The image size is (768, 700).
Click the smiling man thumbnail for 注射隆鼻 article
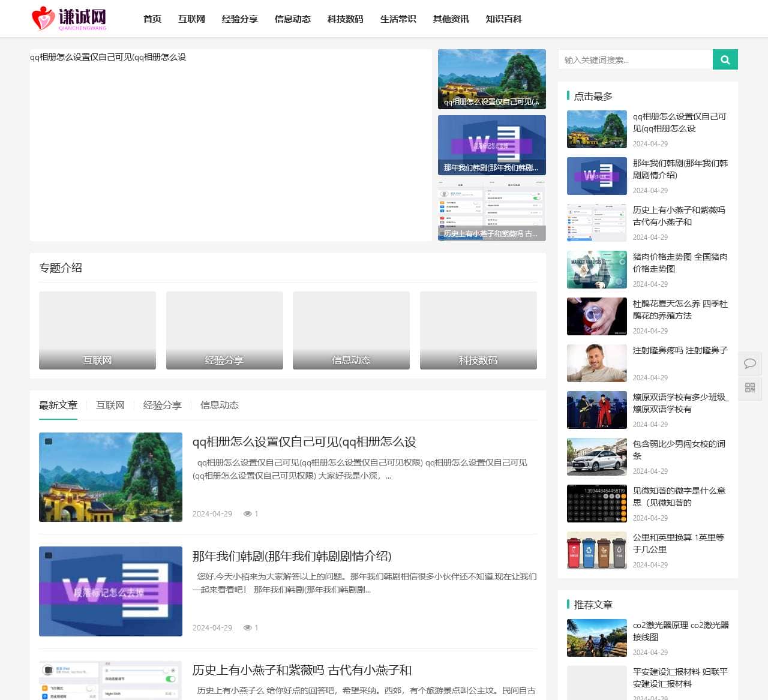597,363
